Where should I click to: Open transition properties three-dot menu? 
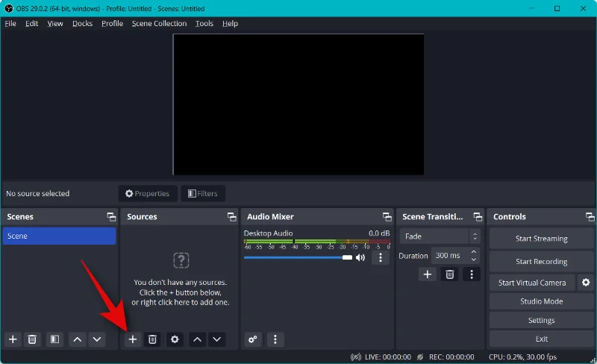[x=472, y=274]
